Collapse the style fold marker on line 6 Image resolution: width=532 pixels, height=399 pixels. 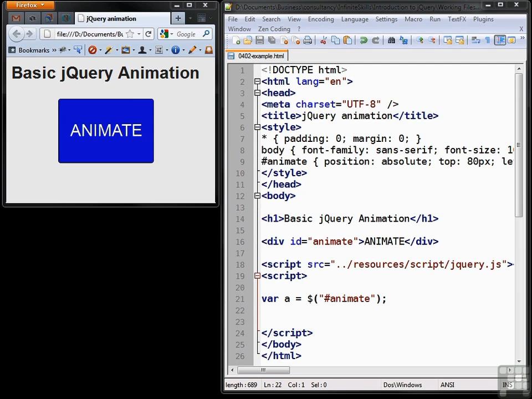click(x=257, y=127)
